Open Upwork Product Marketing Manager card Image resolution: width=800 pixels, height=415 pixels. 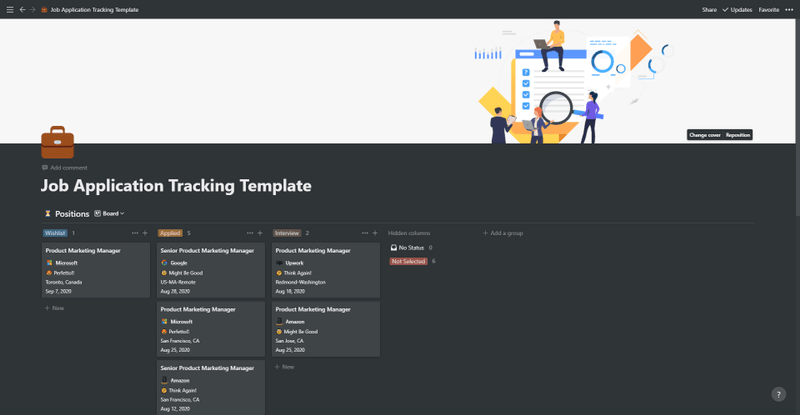pyautogui.click(x=326, y=270)
